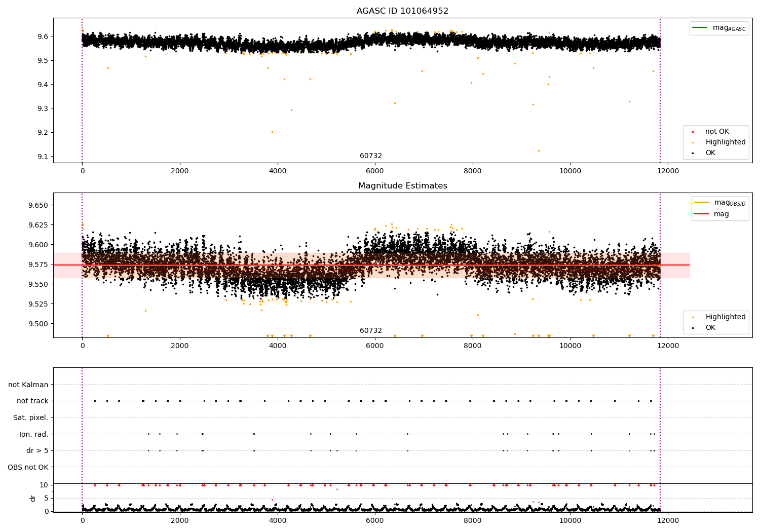Screen dimensions: 760x532
Task: Select the mag AGASC legend entry label
Action: 729,28
